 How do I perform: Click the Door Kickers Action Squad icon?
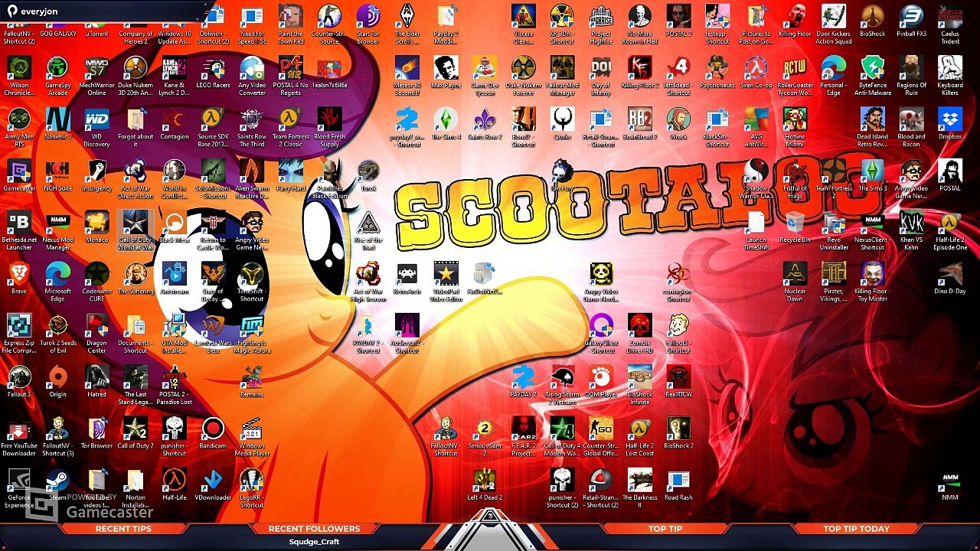click(833, 24)
